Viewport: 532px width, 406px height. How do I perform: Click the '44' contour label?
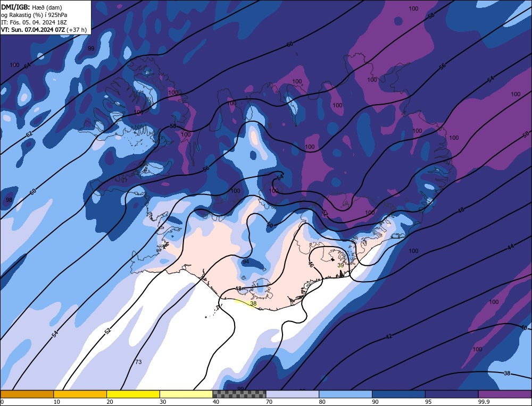[x=511, y=247]
